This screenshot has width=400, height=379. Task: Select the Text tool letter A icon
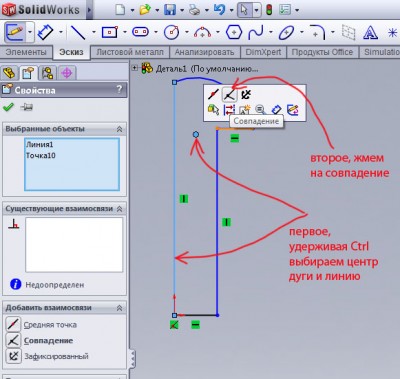pos(370,33)
